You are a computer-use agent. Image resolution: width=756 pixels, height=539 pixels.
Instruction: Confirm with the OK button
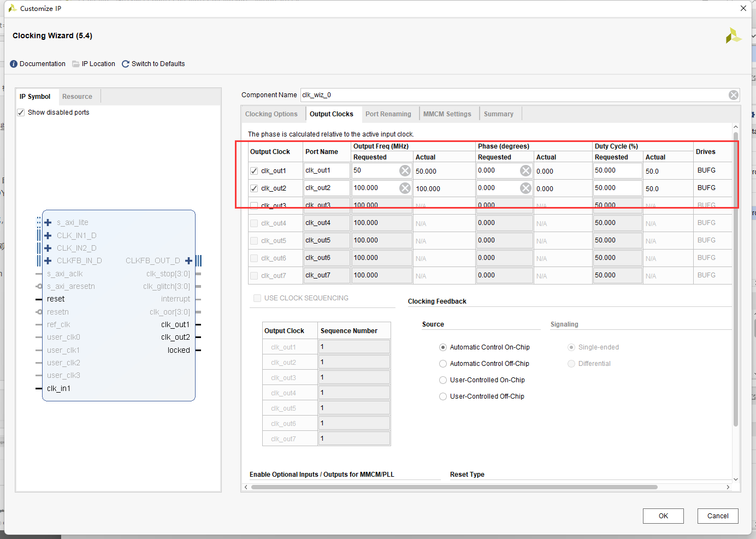(x=663, y=516)
